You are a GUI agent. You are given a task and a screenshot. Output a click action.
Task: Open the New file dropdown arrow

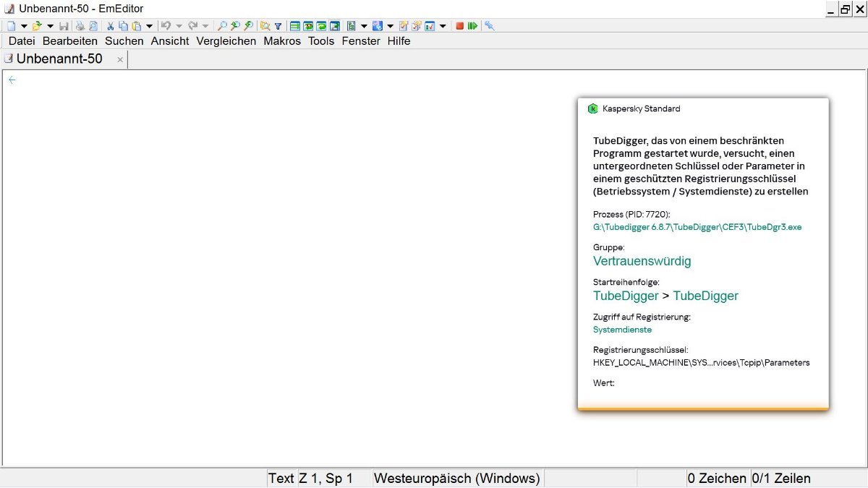tap(24, 26)
